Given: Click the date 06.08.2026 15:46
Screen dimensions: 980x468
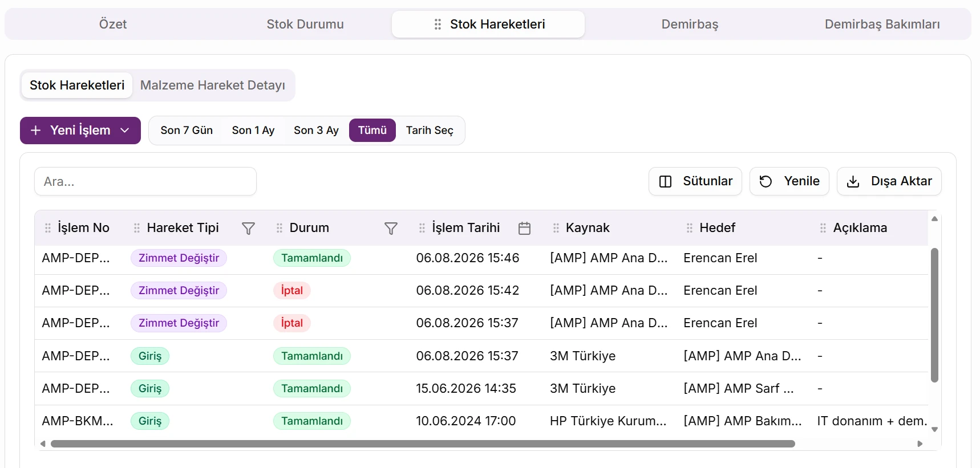Looking at the screenshot, I should pos(468,258).
